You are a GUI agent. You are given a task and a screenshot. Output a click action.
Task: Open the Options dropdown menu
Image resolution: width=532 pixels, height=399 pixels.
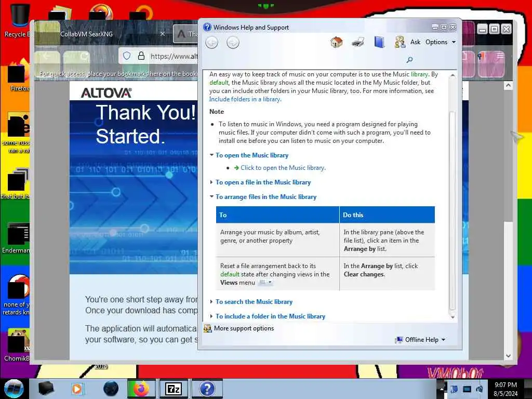[441, 42]
